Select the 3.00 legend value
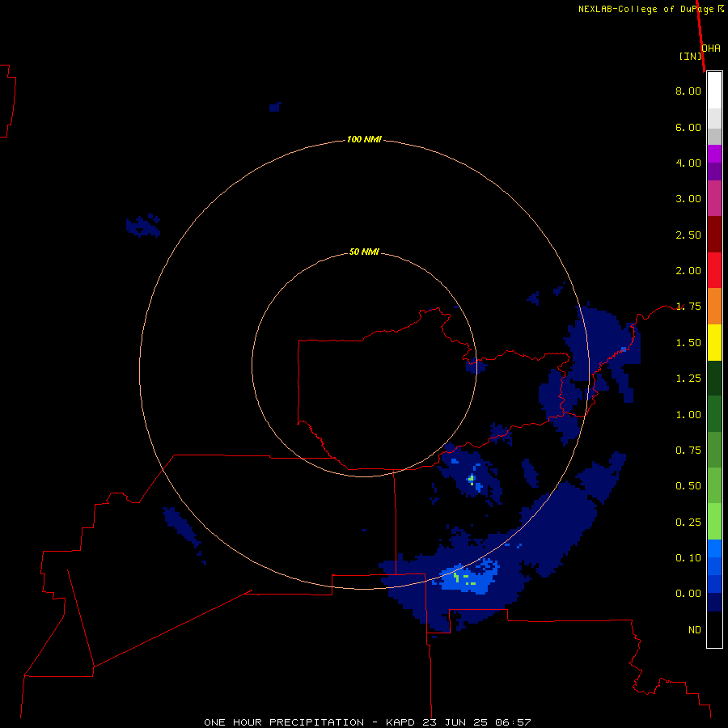Screen dimensions: 728x728 [688, 199]
